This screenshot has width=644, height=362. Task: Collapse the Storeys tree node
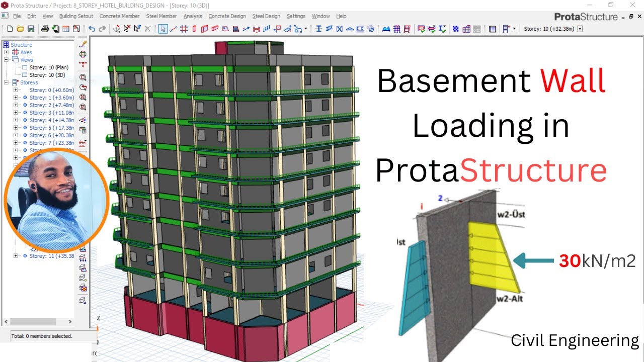click(x=6, y=82)
